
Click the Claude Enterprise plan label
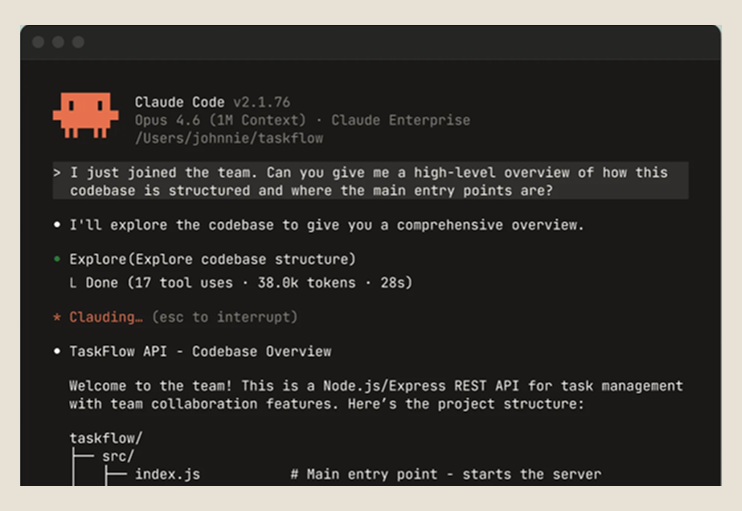(x=400, y=120)
